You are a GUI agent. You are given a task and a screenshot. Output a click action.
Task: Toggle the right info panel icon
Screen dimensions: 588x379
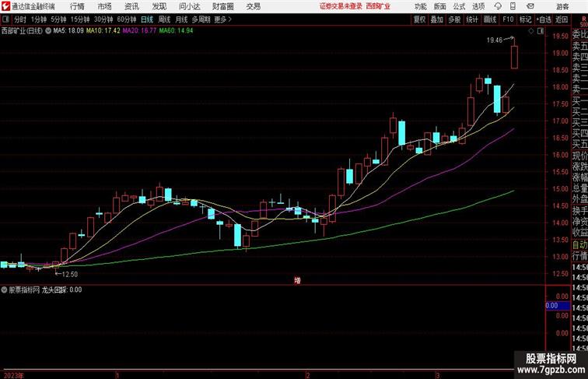click(x=541, y=31)
